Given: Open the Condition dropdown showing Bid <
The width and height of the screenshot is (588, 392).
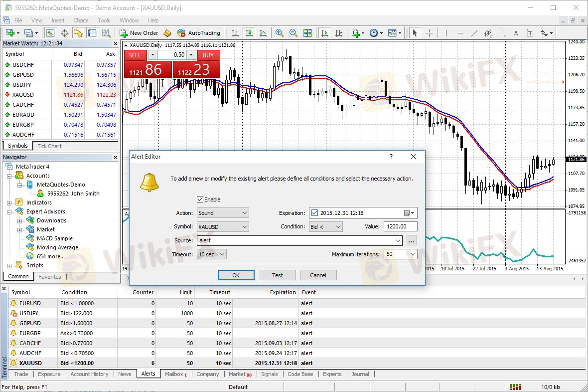Looking at the screenshot, I should click(x=325, y=226).
